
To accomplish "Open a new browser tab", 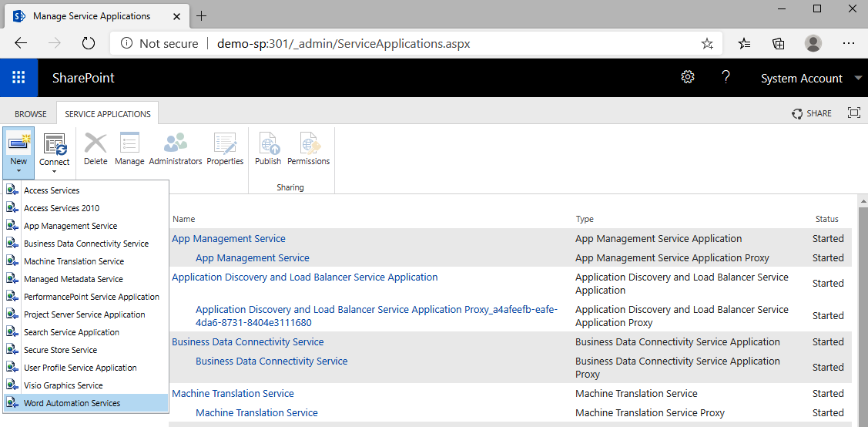I will click(x=202, y=15).
